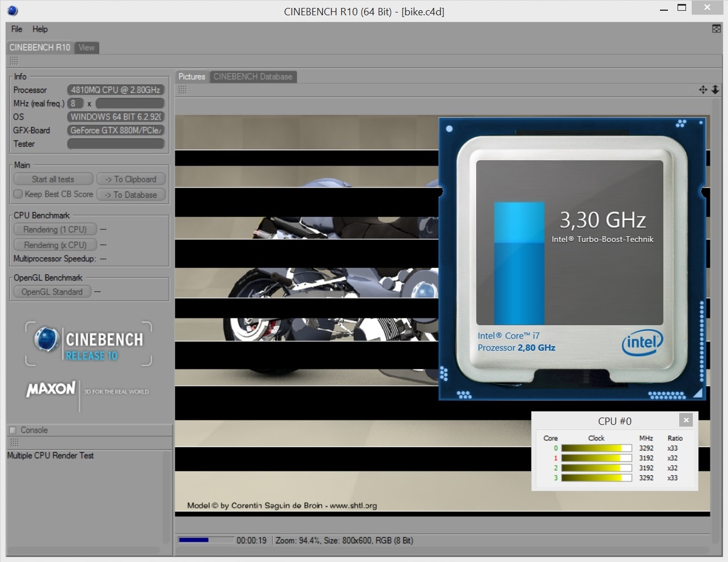This screenshot has width=728, height=562.
Task: Click the To Database button
Action: click(131, 194)
